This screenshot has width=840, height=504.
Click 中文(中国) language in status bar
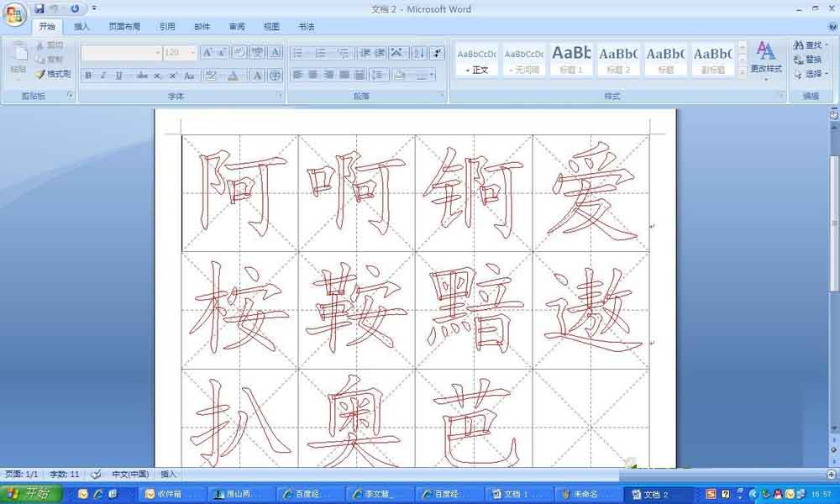pyautogui.click(x=130, y=474)
